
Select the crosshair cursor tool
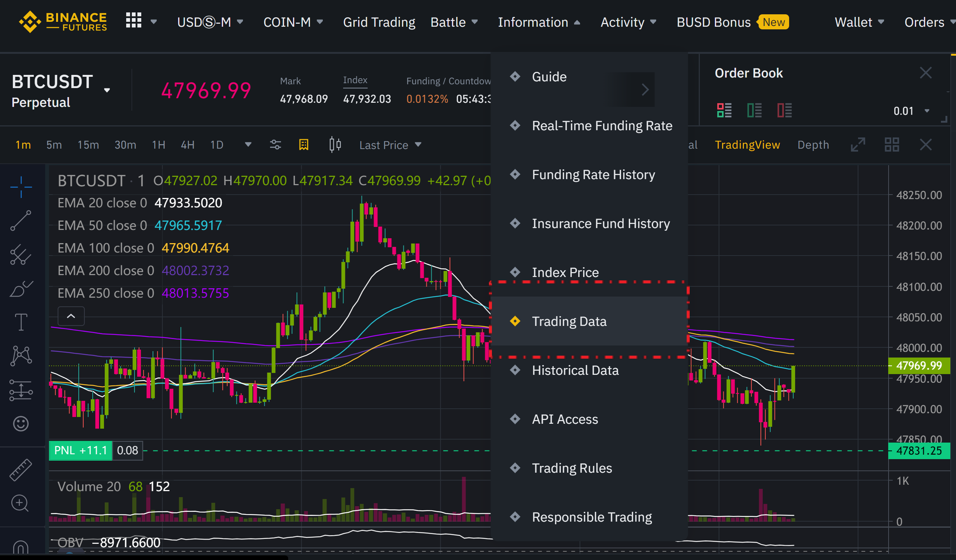click(21, 187)
